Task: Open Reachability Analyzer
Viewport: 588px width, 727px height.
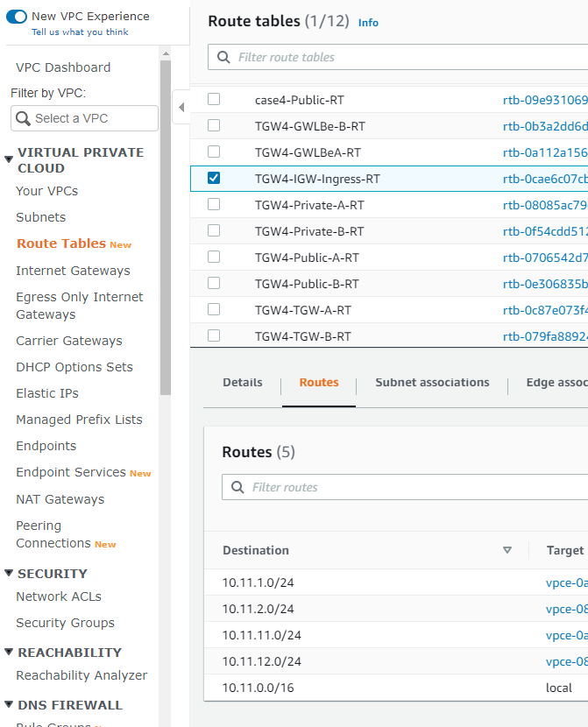Action: 81,675
